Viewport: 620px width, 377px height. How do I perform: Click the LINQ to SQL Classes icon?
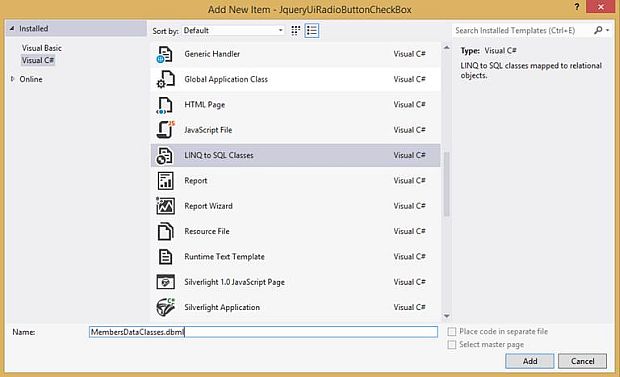click(x=164, y=155)
